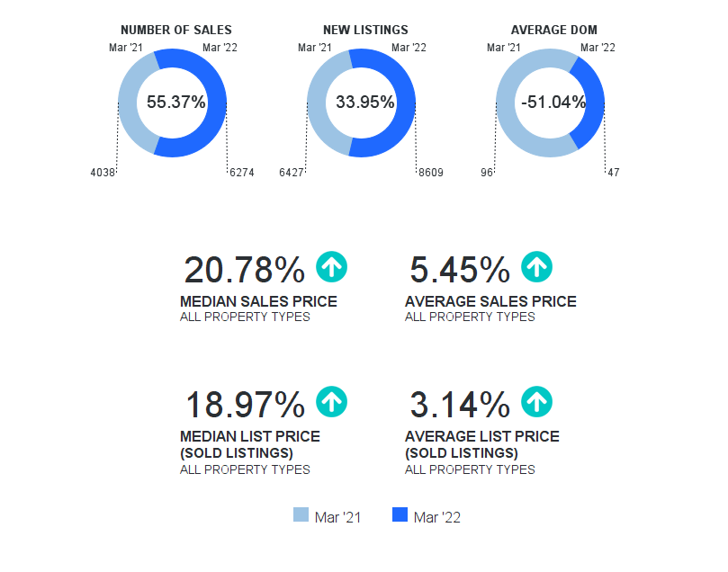Image resolution: width=728 pixels, height=572 pixels.
Task: Click the Average DOM donut center -51.04%
Action: click(553, 103)
